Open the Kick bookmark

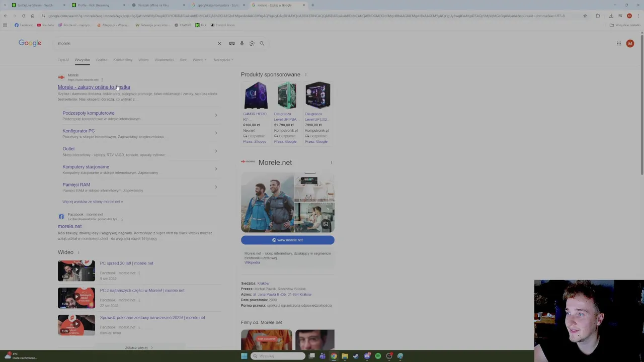201,25
